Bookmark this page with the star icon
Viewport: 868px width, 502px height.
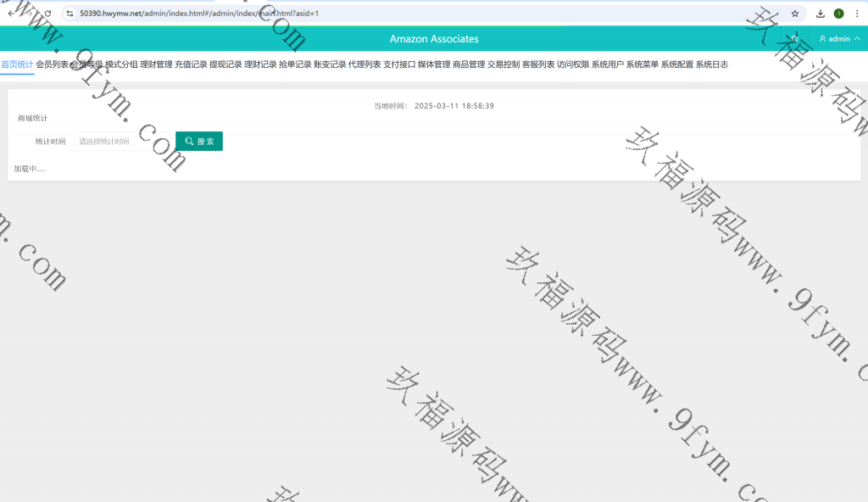click(795, 14)
